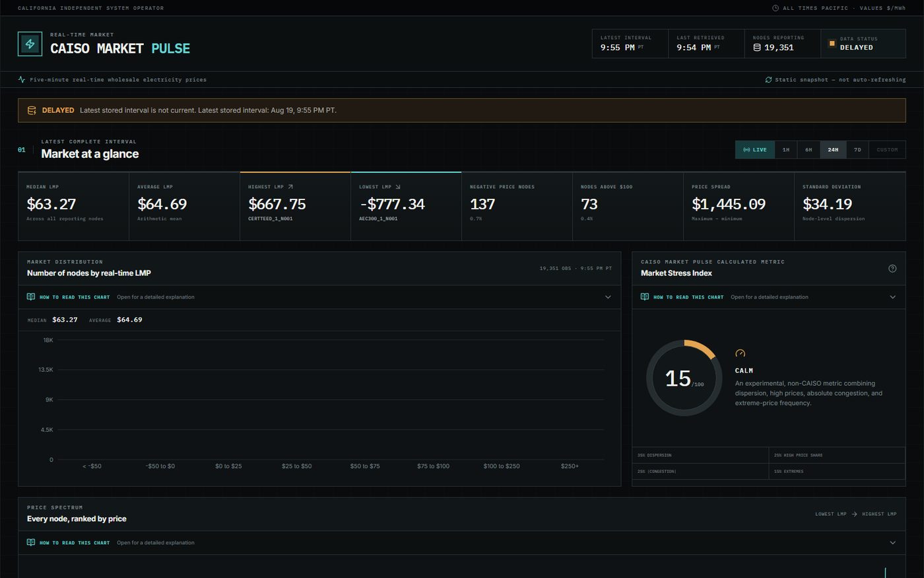Click the database icon next to 19,351 nodes
The width and height of the screenshot is (924, 578).
757,48
